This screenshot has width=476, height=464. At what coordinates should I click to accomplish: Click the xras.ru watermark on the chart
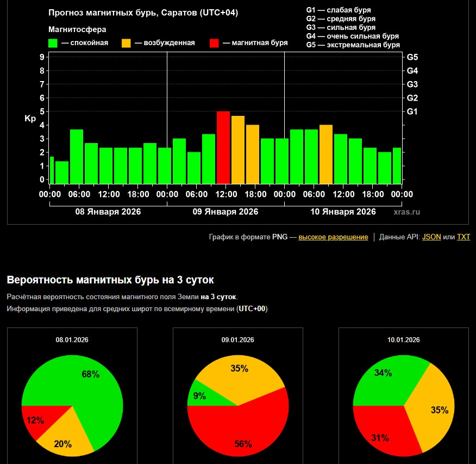click(407, 212)
